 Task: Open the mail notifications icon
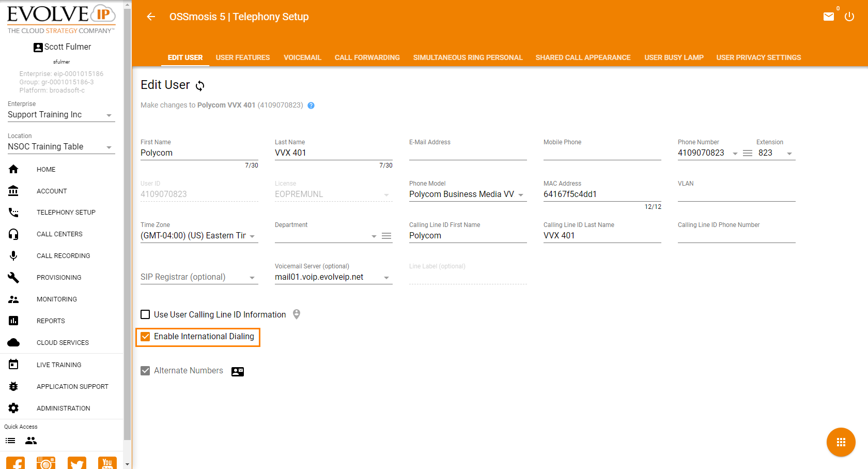[829, 17]
